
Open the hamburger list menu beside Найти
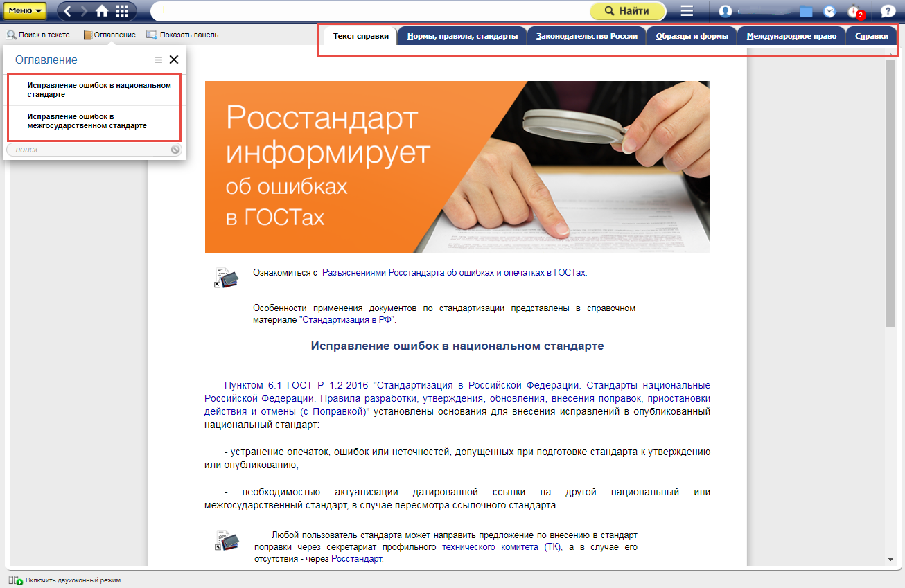tap(687, 11)
